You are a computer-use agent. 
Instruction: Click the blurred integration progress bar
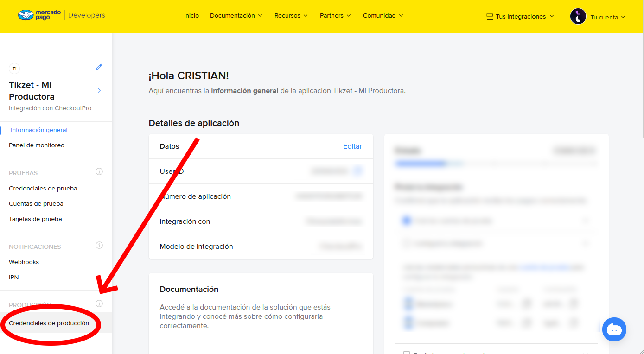pyautogui.click(x=496, y=164)
